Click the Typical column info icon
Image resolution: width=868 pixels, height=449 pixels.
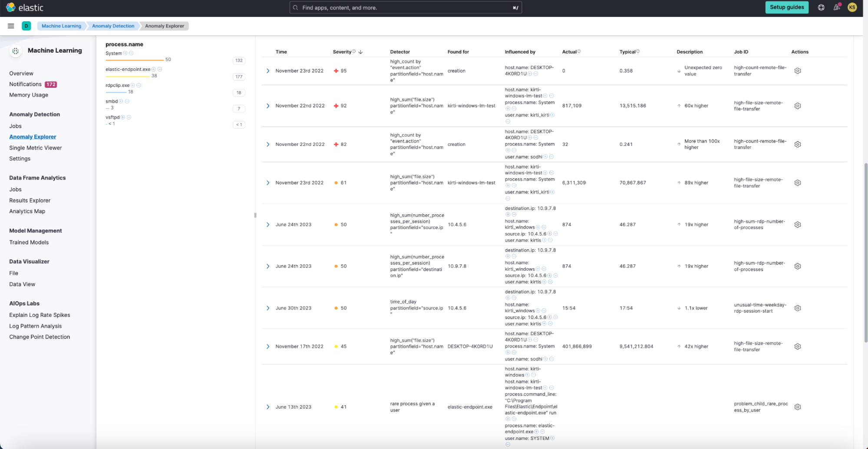coord(637,51)
